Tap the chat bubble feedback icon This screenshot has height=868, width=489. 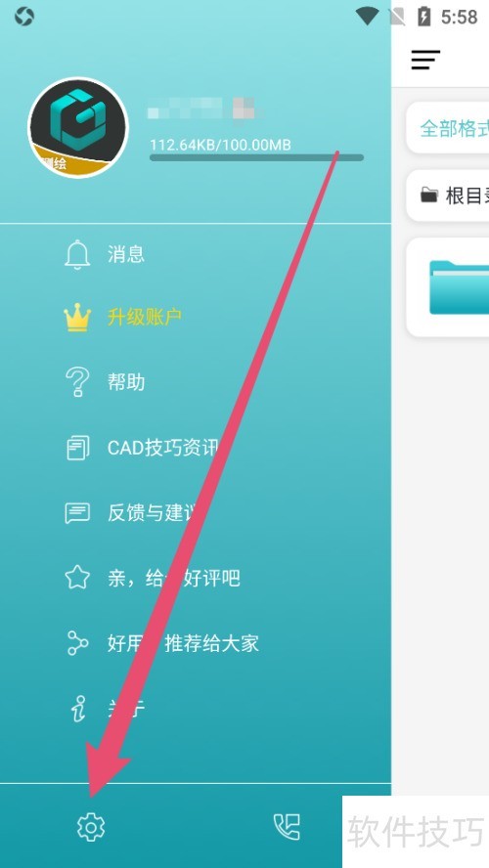[x=77, y=512]
